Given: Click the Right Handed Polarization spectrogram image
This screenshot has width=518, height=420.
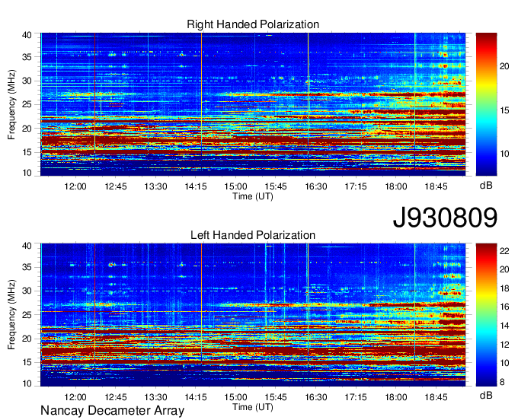Looking at the screenshot, I should [x=253, y=104].
